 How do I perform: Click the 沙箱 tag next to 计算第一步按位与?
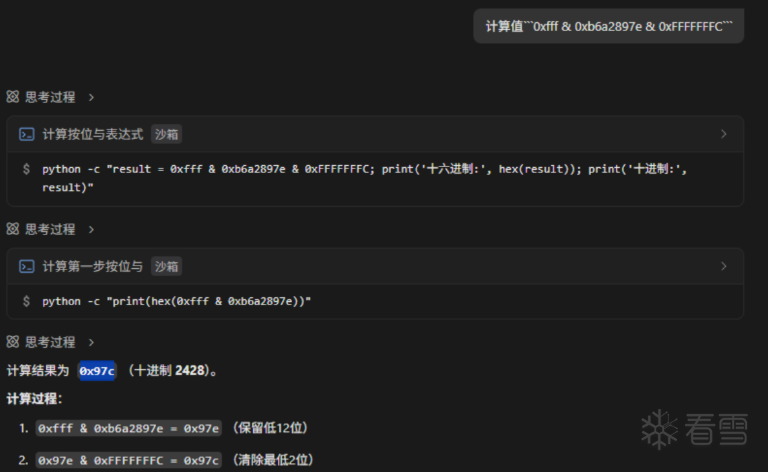coord(167,266)
